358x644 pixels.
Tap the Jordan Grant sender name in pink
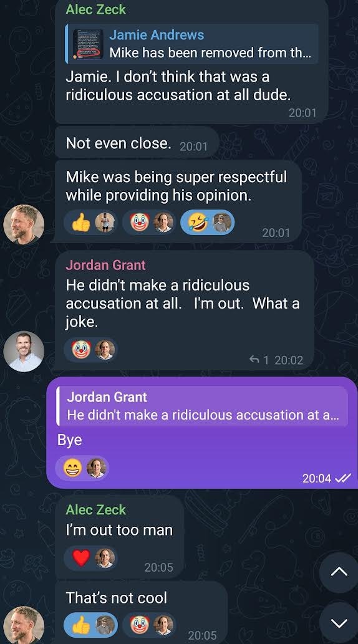105,265
